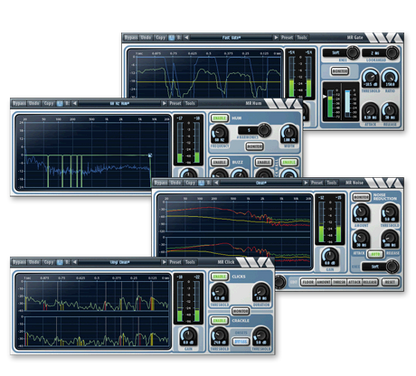The height and width of the screenshot is (376, 416).
Task: Click the Hum Frequency knob
Action: tap(219, 134)
